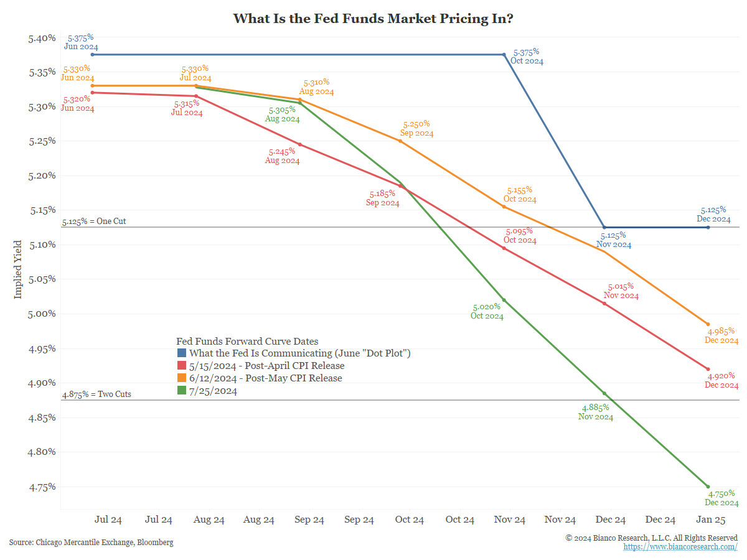The height and width of the screenshot is (560, 747).
Task: Click the blue legend swatch for Dot Plot
Action: coord(182,353)
